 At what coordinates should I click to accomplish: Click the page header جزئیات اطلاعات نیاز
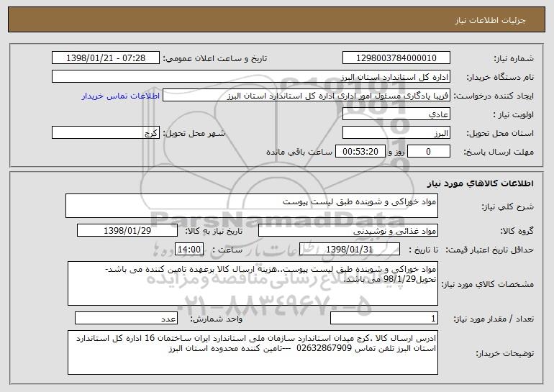pos(490,20)
